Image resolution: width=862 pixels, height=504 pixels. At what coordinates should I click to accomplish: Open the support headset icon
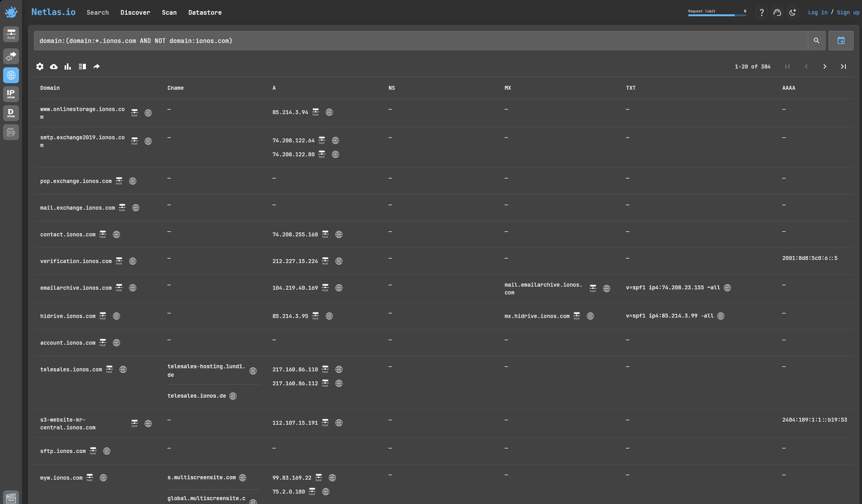click(x=777, y=12)
